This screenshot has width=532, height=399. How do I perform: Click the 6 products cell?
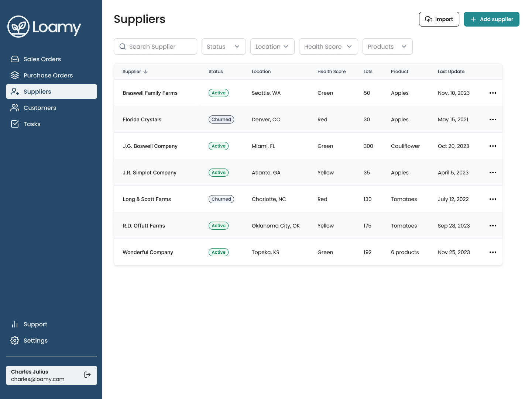point(405,252)
